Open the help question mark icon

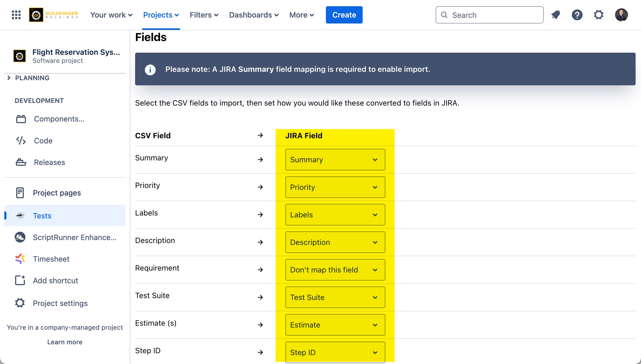[x=577, y=15]
